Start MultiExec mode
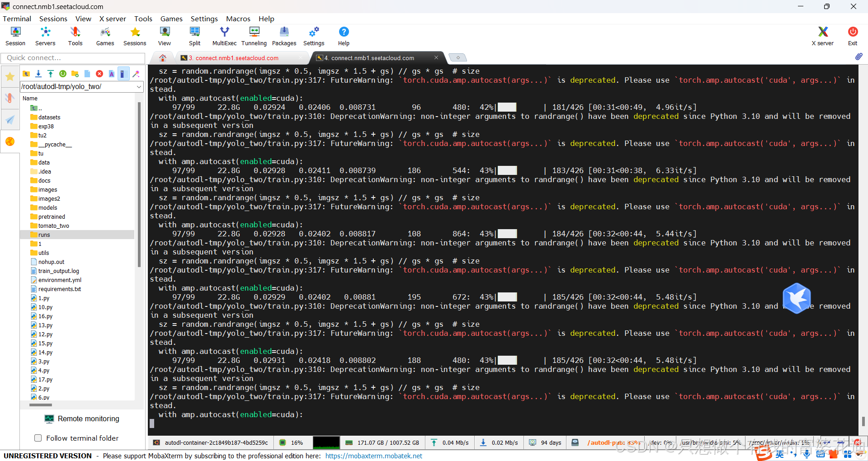Screen dimensions: 868x461 click(x=224, y=35)
